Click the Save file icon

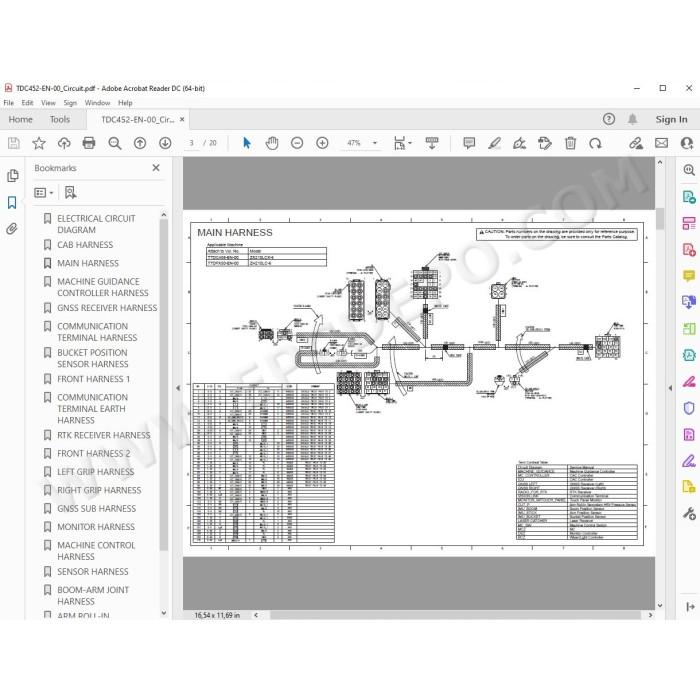pyautogui.click(x=13, y=143)
